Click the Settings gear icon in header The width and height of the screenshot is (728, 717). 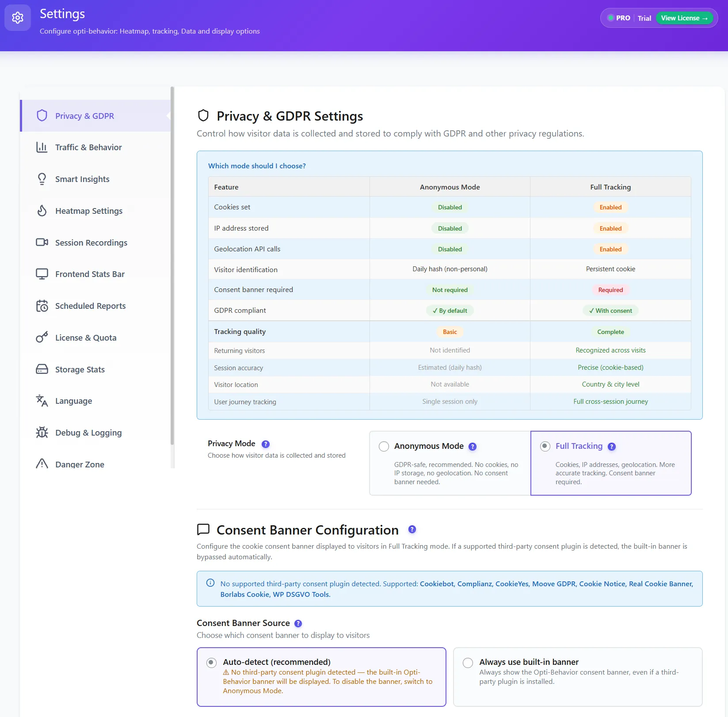[x=18, y=18]
